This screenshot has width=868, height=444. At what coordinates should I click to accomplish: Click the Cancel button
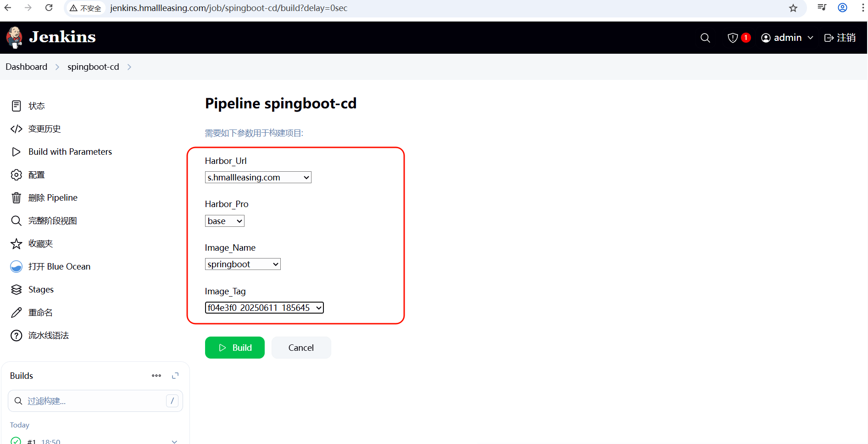coord(301,348)
